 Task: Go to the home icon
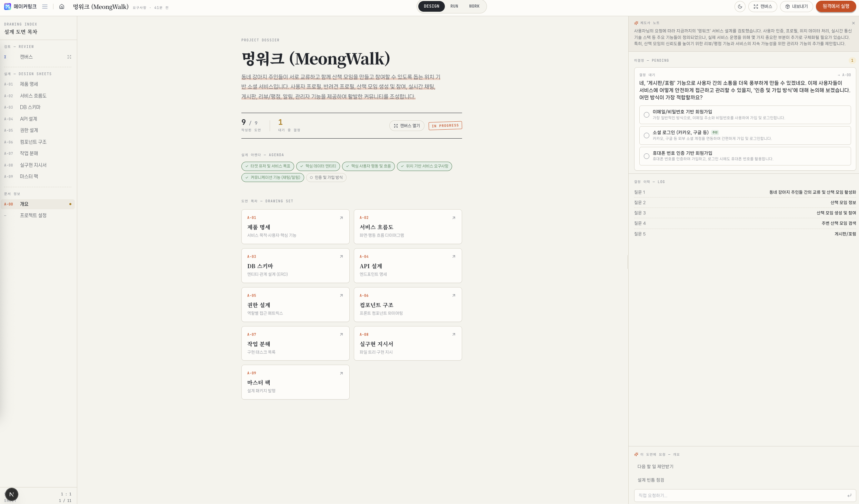pyautogui.click(x=62, y=7)
